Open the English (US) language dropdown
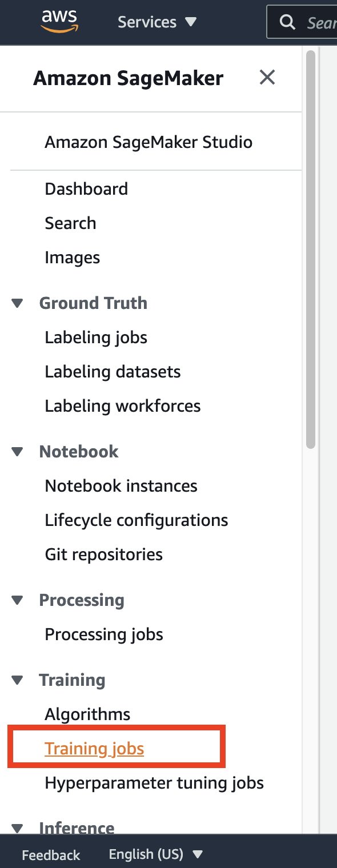Image resolution: width=337 pixels, height=868 pixels. [x=156, y=854]
